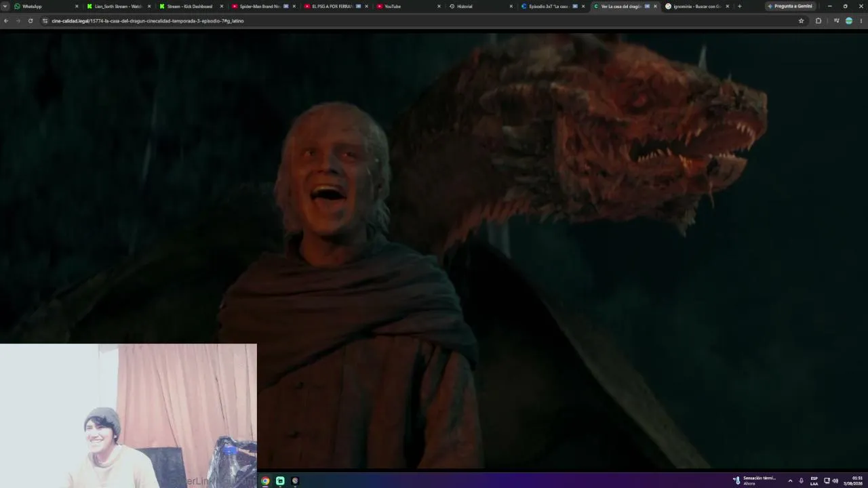View site information icon in address bar

pos(45,21)
